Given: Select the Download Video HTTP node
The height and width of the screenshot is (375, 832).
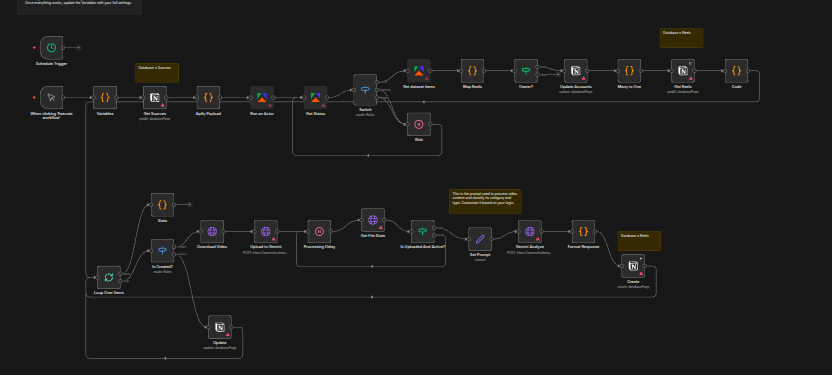Looking at the screenshot, I should point(212,232).
